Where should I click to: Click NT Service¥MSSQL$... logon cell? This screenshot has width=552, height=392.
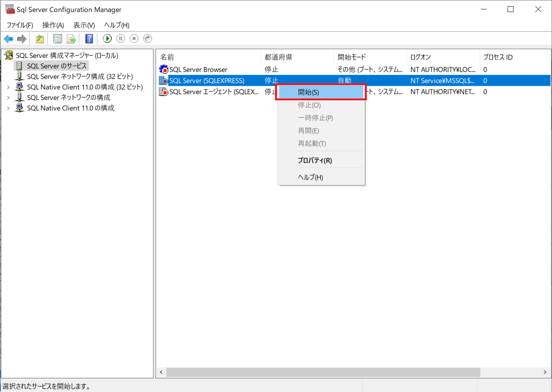click(x=442, y=81)
